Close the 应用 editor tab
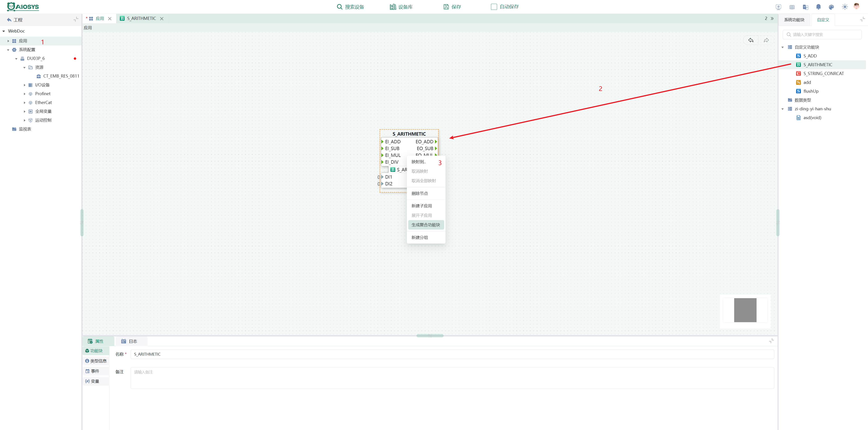The width and height of the screenshot is (868, 430). point(110,19)
